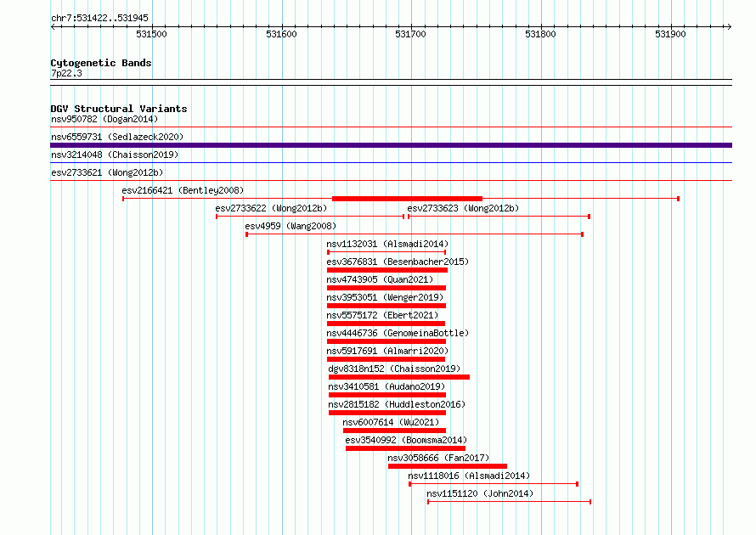
Task: Click ruler position 531700
Action: pos(411,34)
